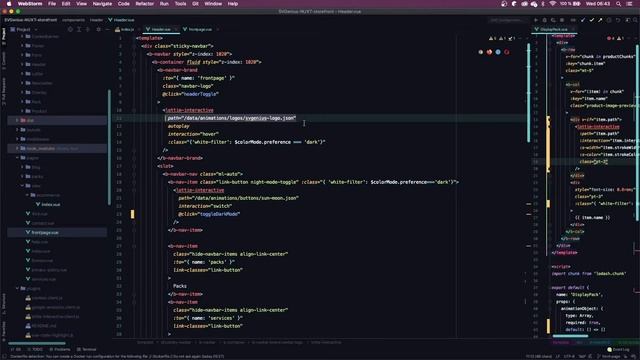This screenshot has width=640, height=360.
Task: Start the debug bug icon in toolbar
Action: [x=544, y=20]
